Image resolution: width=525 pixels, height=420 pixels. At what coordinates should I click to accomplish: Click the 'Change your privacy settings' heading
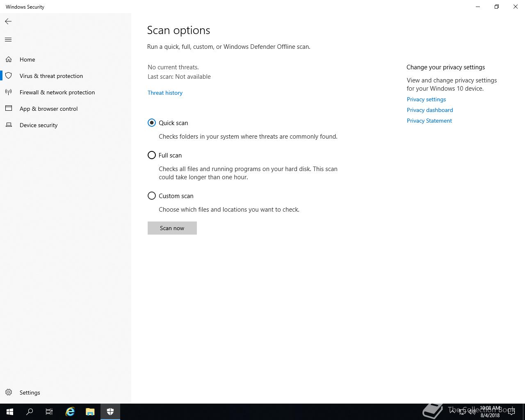point(446,67)
